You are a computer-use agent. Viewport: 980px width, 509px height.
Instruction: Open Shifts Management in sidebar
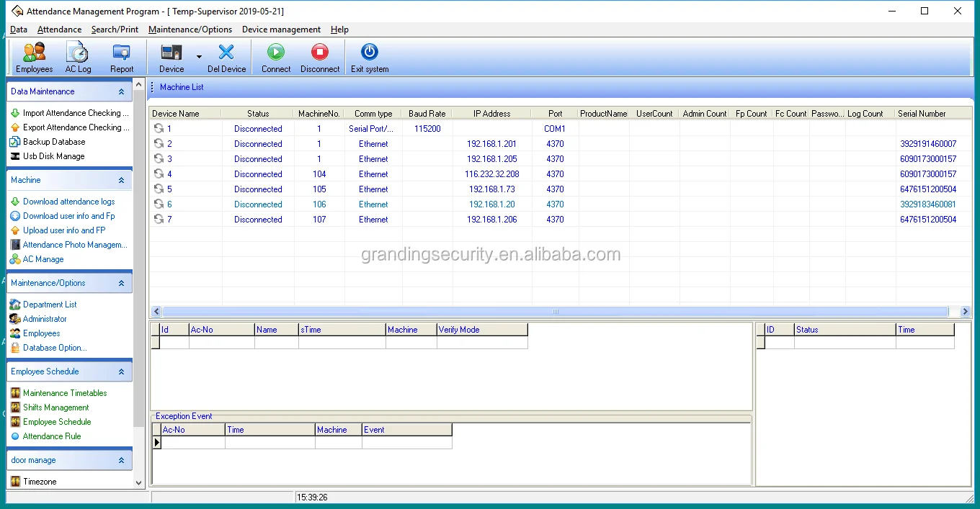(x=55, y=407)
